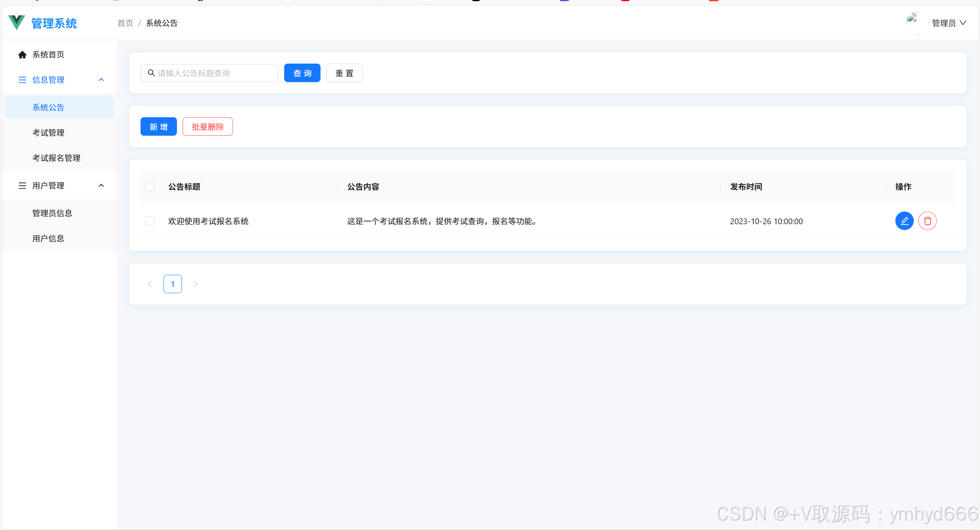Click the home icon beside 系统首页

tap(22, 54)
